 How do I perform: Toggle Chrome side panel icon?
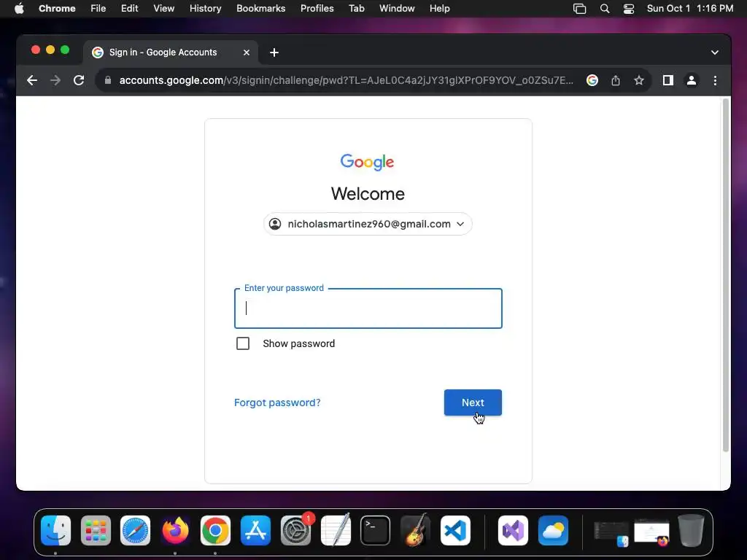(x=668, y=80)
